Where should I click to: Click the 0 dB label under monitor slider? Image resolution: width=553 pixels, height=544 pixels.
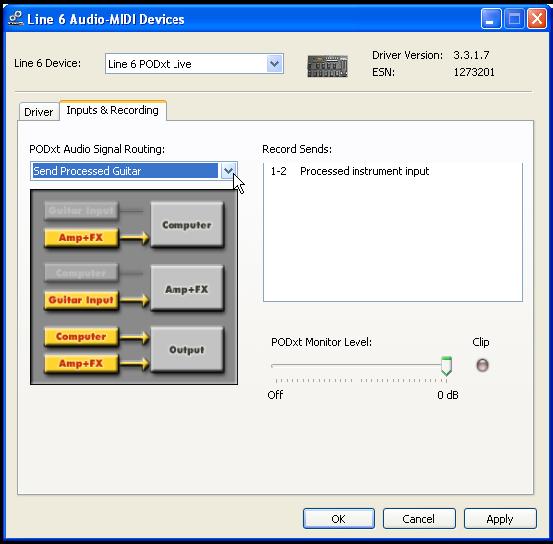448,395
